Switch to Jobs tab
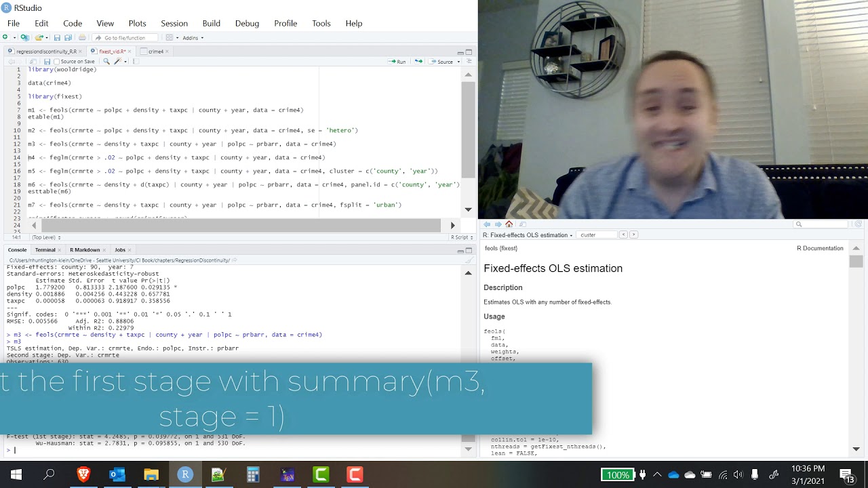Image resolution: width=868 pixels, height=488 pixels. 120,250
